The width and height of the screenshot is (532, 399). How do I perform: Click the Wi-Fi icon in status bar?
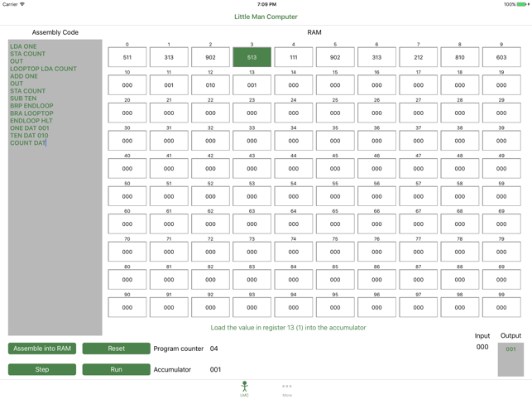[x=22, y=4]
